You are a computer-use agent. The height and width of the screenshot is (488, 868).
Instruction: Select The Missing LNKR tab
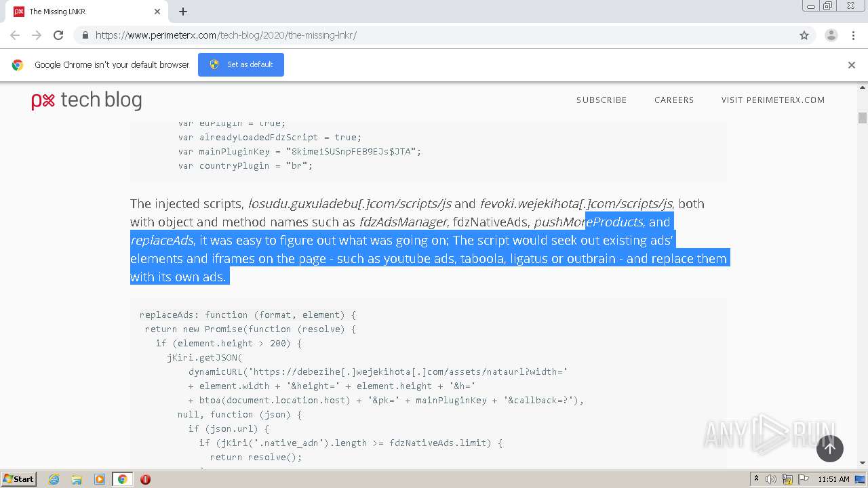[88, 12]
